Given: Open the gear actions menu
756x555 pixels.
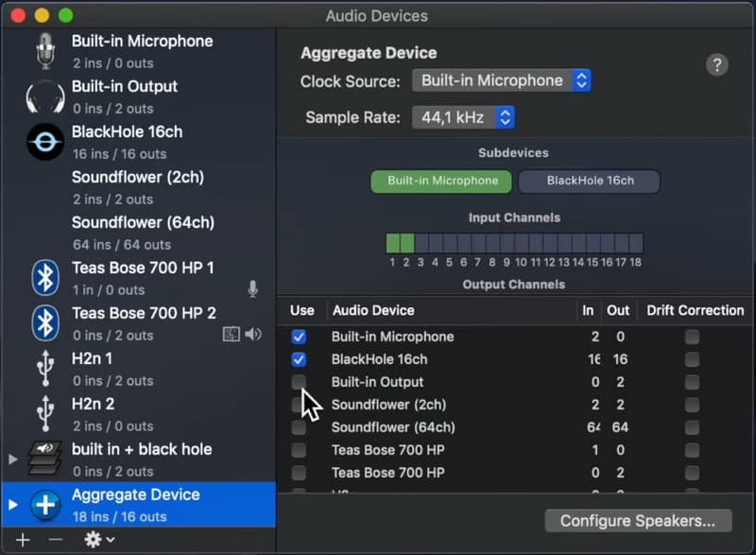Looking at the screenshot, I should (x=99, y=540).
